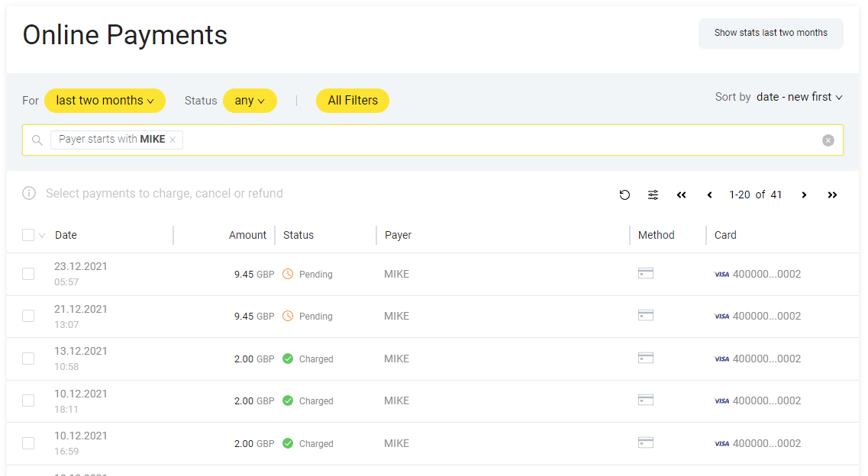Click Pending clock icon for 23.12.2021 payment
This screenshot has height=476, width=868.
click(x=288, y=274)
